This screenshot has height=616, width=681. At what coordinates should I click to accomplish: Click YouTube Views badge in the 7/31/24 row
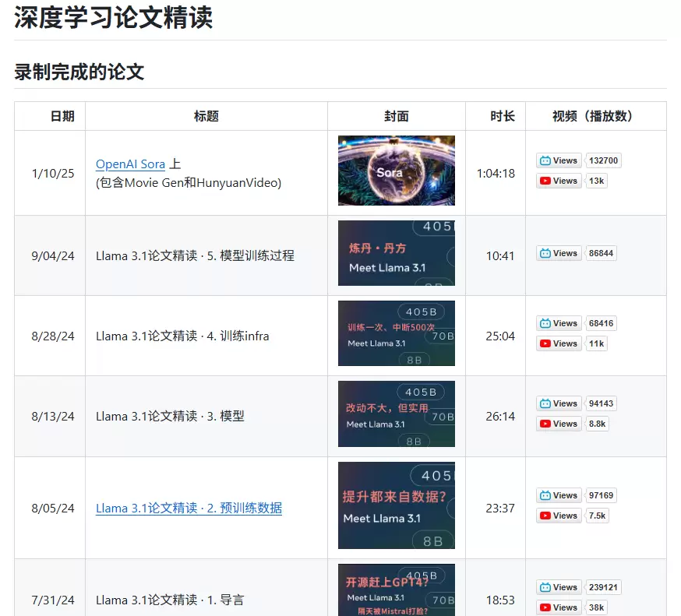click(559, 607)
